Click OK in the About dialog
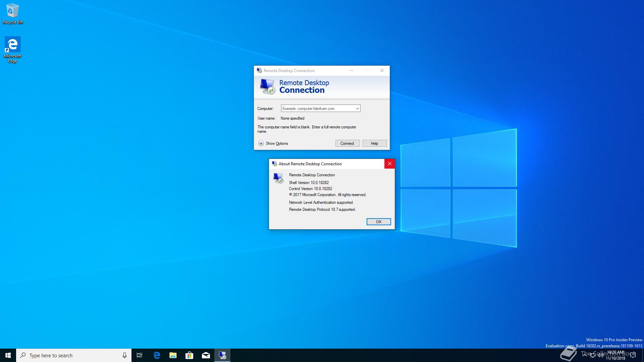 pos(379,222)
